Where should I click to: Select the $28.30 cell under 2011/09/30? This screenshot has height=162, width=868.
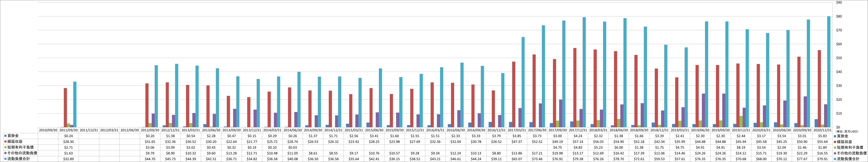(x=68, y=142)
